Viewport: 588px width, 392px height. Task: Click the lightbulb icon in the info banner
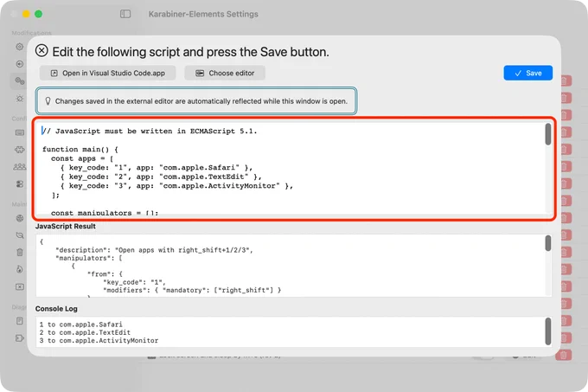(48, 101)
